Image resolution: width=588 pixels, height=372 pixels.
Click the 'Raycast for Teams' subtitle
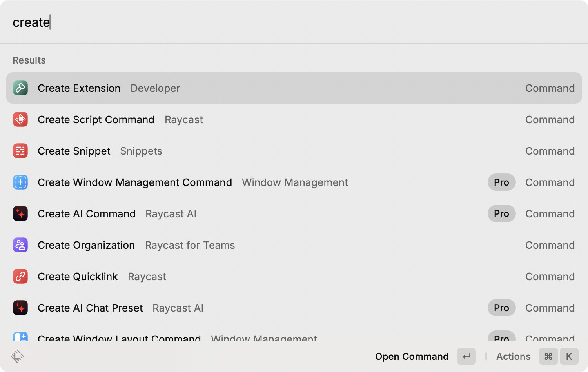[x=190, y=245]
